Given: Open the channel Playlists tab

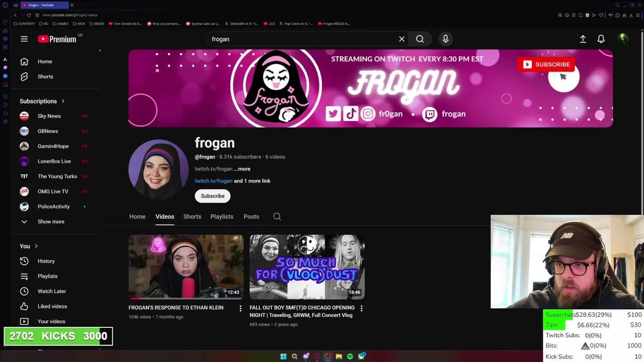Looking at the screenshot, I should (221, 216).
